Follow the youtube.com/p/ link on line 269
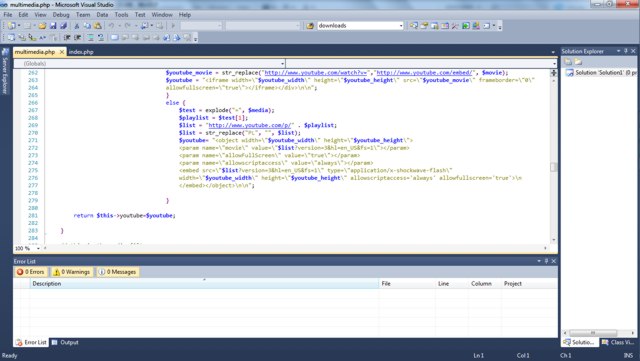This screenshot has height=361, width=640. coord(250,125)
